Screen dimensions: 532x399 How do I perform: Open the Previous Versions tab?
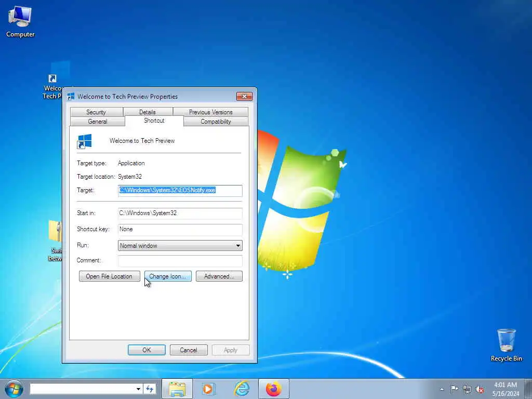click(211, 112)
